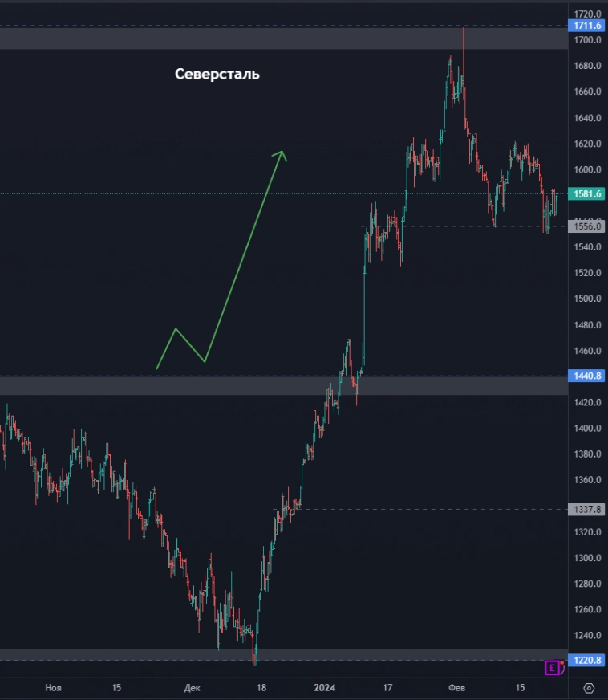Click the 1460.0 price scale value

tap(587, 351)
